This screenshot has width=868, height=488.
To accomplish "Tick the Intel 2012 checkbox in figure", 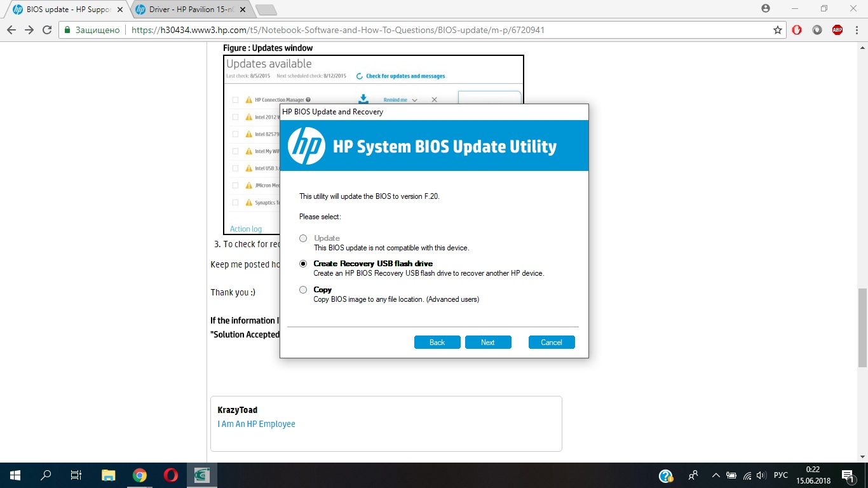I will 235,117.
